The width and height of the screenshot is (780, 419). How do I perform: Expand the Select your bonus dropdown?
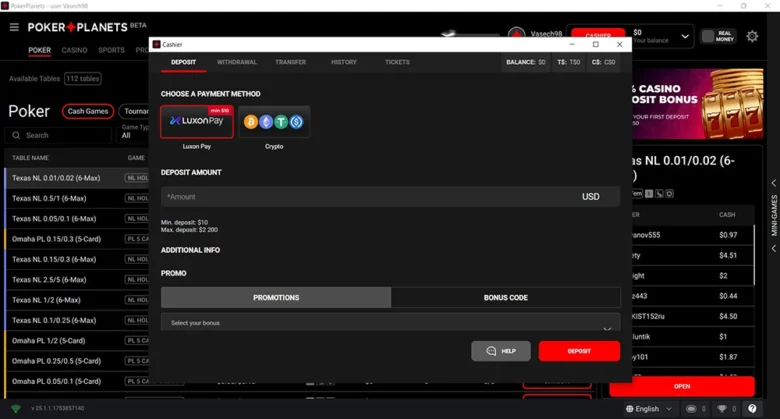coord(390,323)
